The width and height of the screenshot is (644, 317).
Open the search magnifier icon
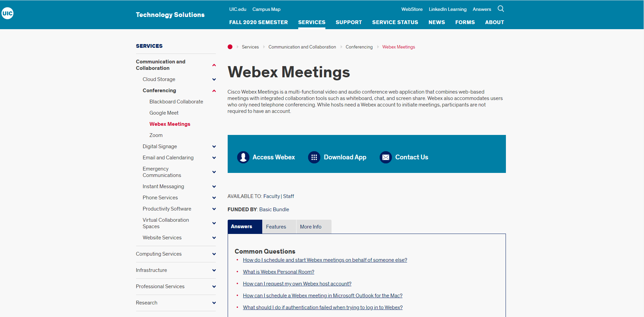501,9
